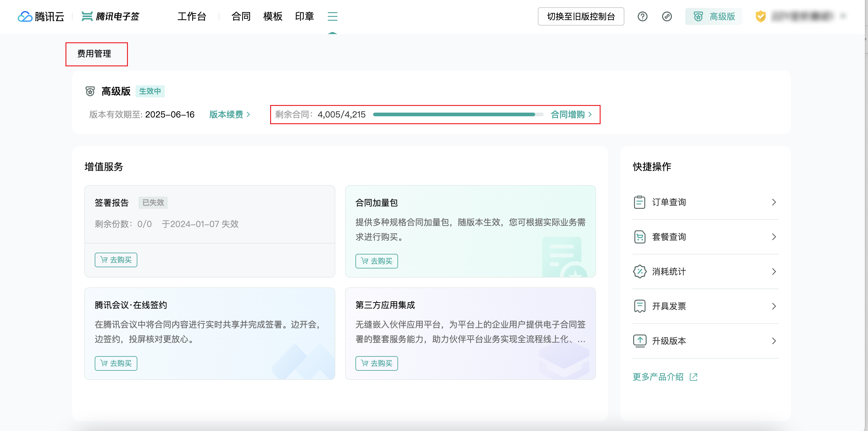
Task: Click the 消耗统计 quick action label
Action: tap(669, 272)
